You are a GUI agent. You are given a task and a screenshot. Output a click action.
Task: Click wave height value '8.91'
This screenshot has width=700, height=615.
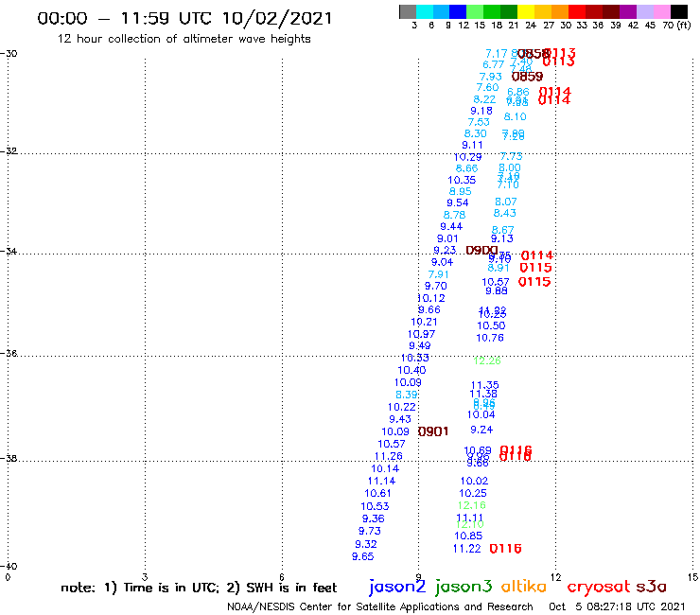pos(499,268)
